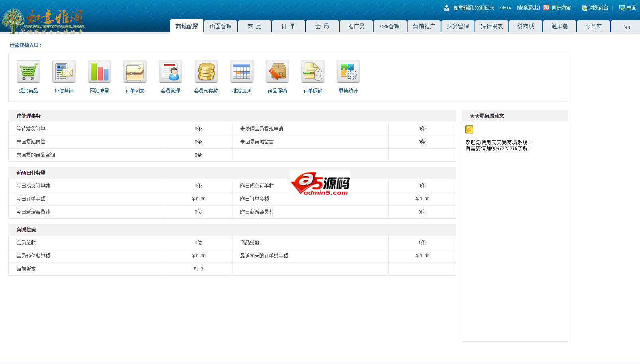Click the admin username in the header

point(505,8)
